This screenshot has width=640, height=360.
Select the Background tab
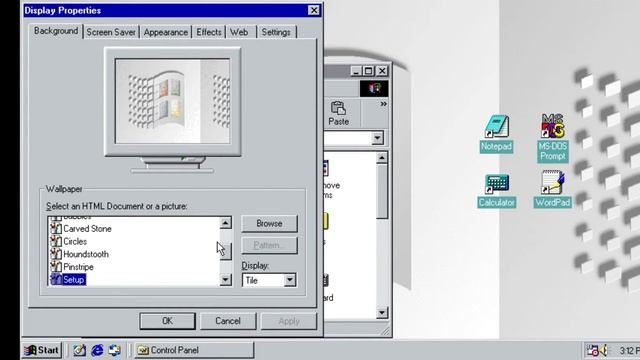[x=56, y=31]
